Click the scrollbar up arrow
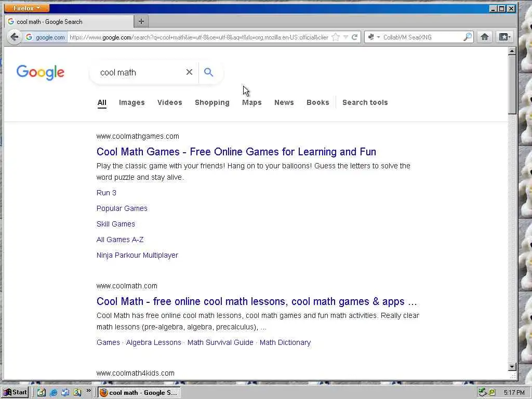 512,51
